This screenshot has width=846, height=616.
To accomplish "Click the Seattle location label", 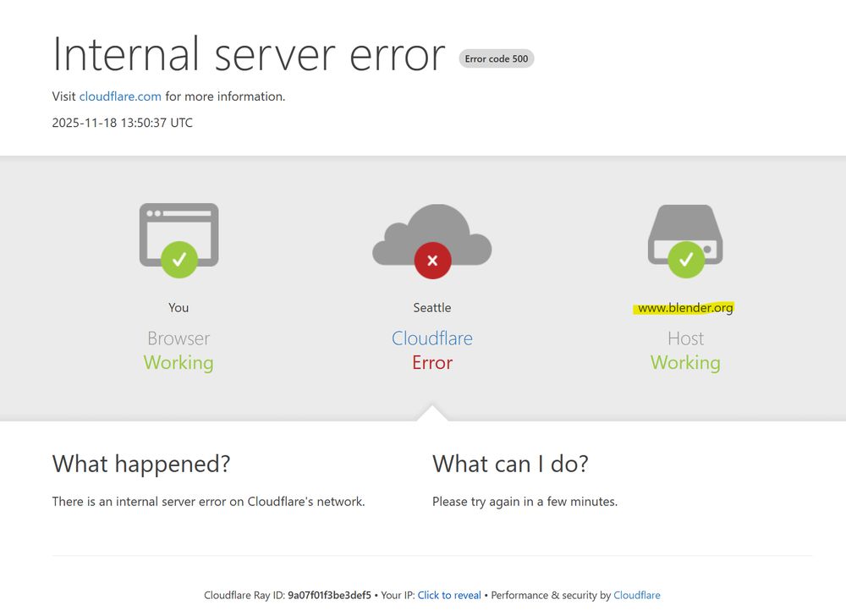I will 432,308.
